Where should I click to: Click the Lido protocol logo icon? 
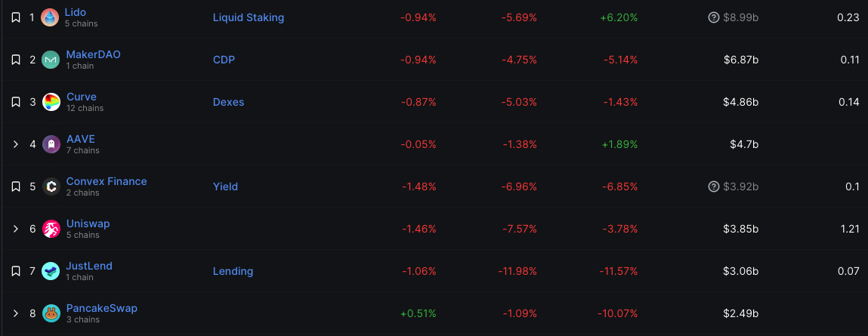point(50,17)
